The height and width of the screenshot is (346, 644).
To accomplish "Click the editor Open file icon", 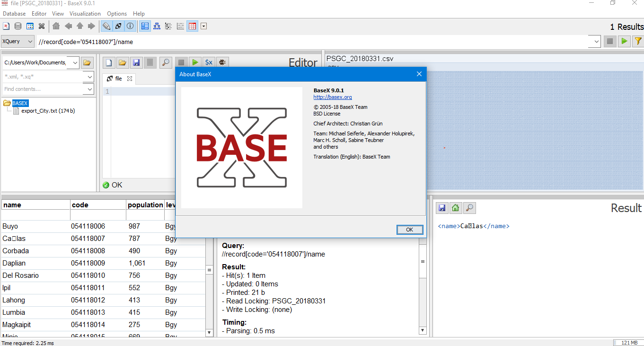I will 123,62.
